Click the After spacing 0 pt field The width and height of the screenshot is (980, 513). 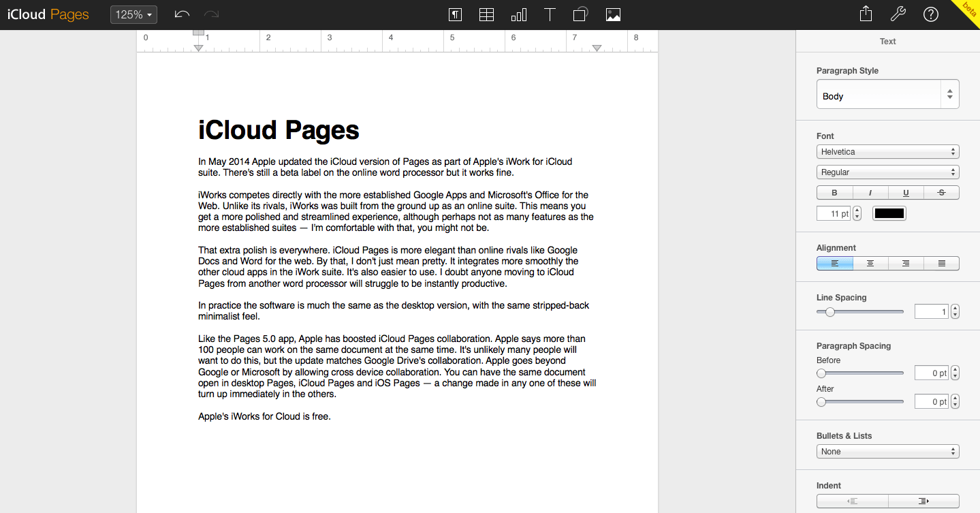click(932, 401)
